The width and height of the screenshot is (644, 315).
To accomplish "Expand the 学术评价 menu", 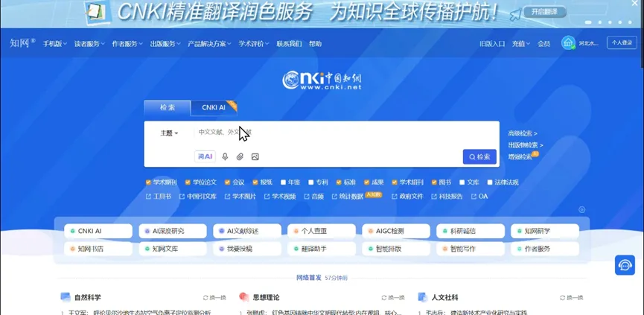I will click(254, 43).
